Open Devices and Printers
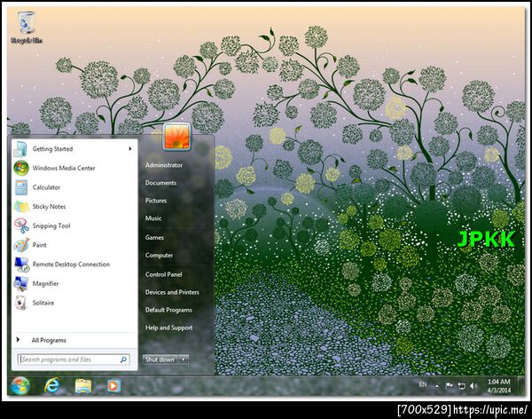Screen dimensions: 532x419 (172, 292)
